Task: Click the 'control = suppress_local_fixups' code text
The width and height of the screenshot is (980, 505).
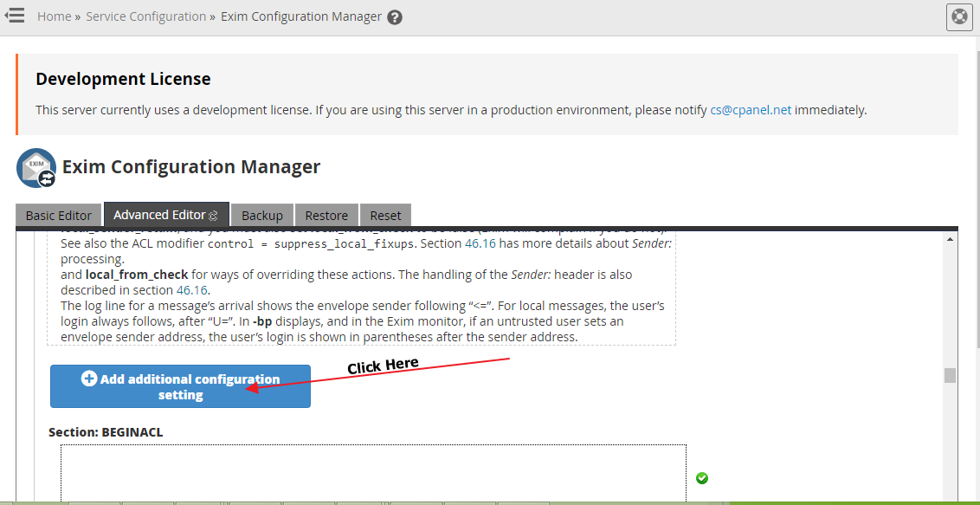Action: click(311, 243)
